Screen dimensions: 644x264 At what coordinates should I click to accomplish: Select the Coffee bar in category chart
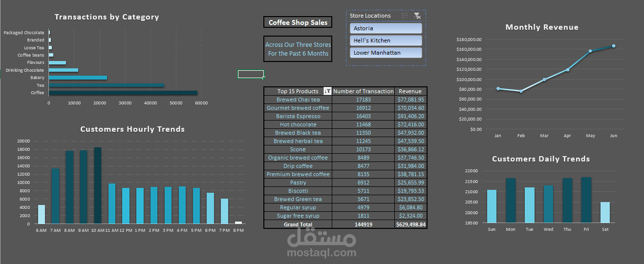(x=123, y=93)
